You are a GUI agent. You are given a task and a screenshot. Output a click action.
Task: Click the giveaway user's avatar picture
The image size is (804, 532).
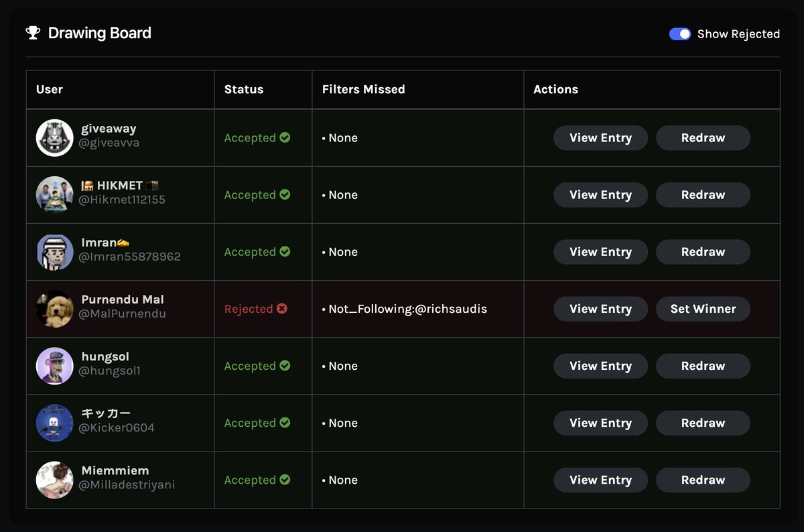[54, 137]
